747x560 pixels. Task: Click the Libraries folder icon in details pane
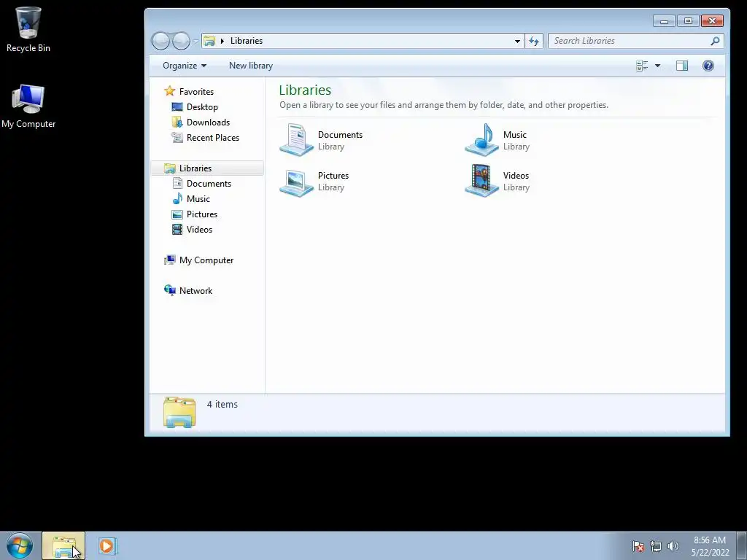pos(179,412)
